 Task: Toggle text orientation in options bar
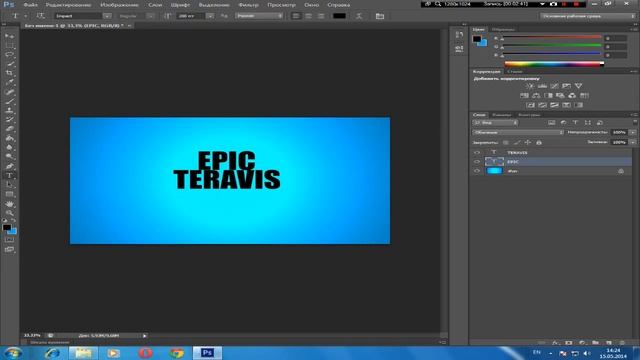tap(40, 16)
